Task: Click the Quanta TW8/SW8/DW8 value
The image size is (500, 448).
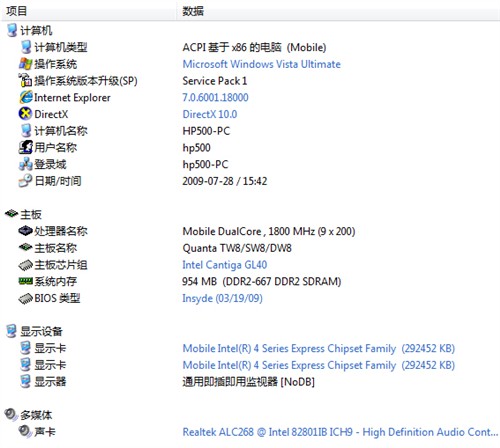Action: pos(237,248)
